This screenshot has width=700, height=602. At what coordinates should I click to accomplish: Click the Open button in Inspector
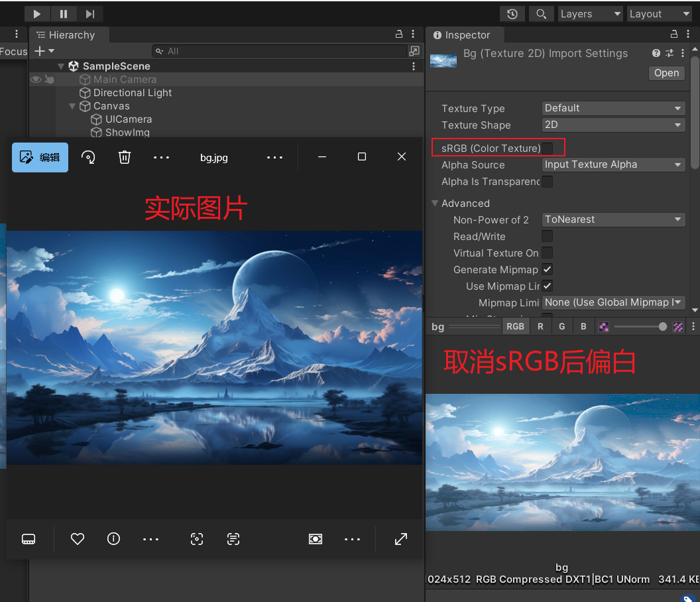(666, 73)
